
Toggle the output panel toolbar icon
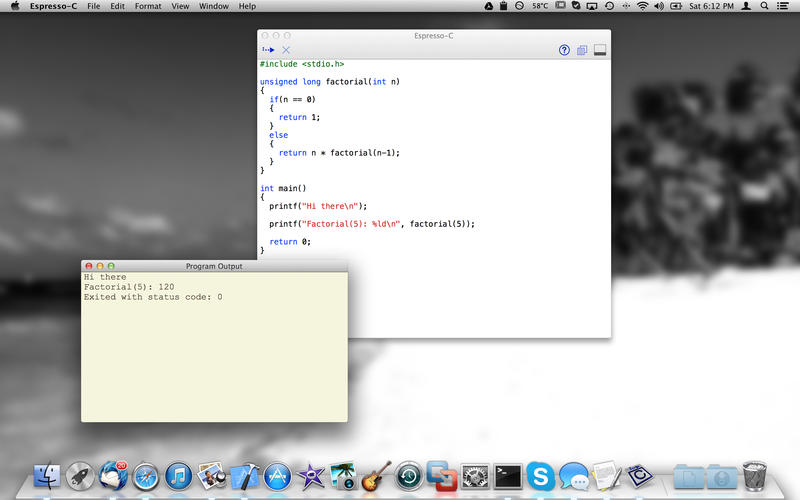[600, 50]
